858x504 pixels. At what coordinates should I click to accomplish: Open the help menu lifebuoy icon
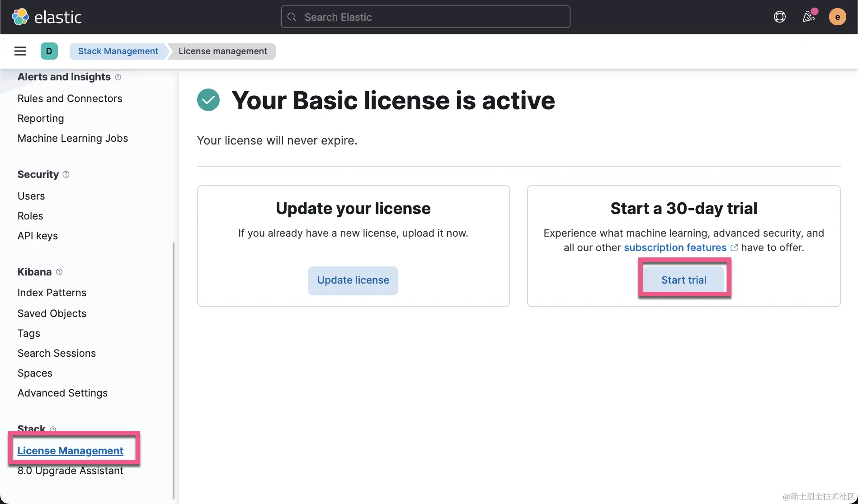pyautogui.click(x=780, y=17)
